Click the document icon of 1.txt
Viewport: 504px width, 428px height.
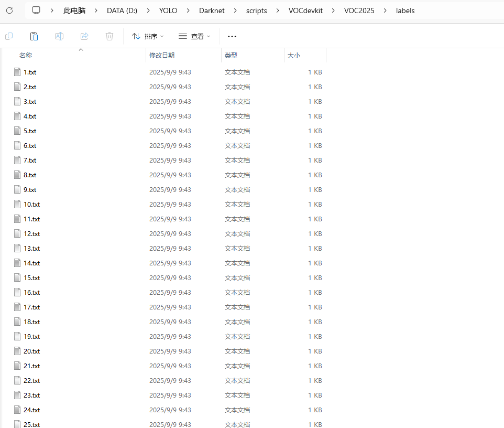pos(17,72)
